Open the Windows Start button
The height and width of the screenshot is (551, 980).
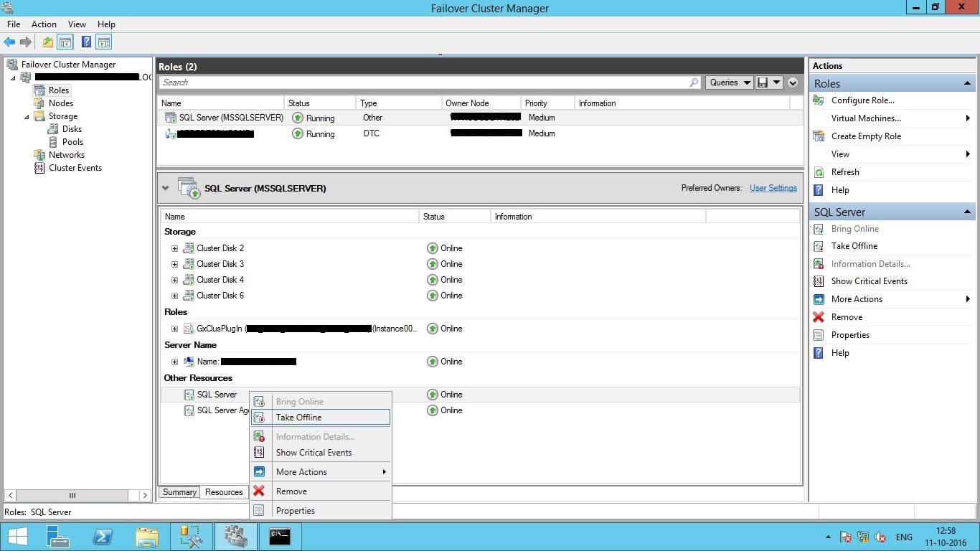[x=18, y=537]
